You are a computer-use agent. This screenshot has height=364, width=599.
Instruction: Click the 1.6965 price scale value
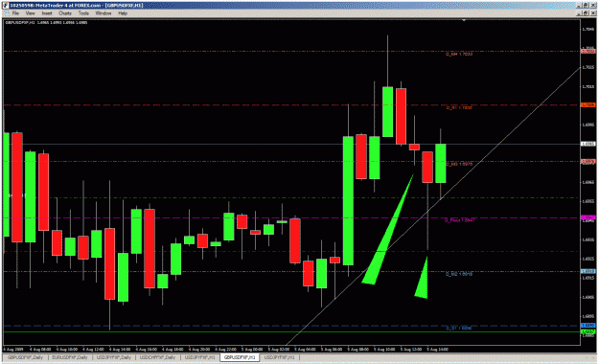coord(588,182)
